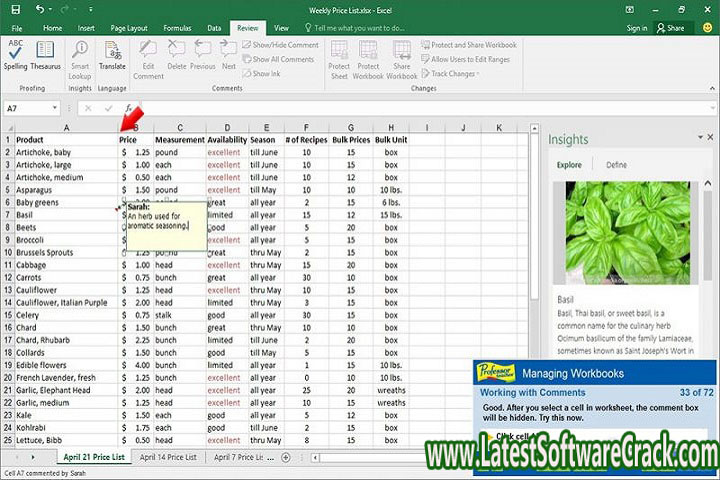Select column F header
Viewport: 720px width, 480px height.
tap(306, 128)
